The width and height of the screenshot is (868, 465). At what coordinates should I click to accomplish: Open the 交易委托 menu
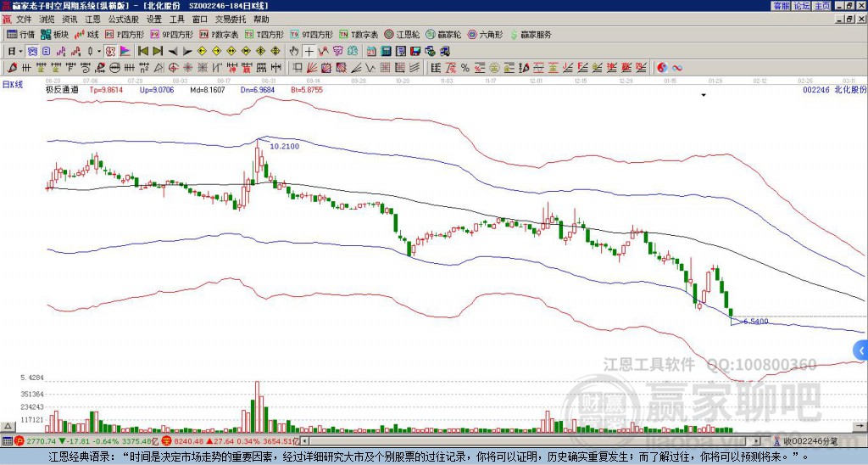point(231,20)
